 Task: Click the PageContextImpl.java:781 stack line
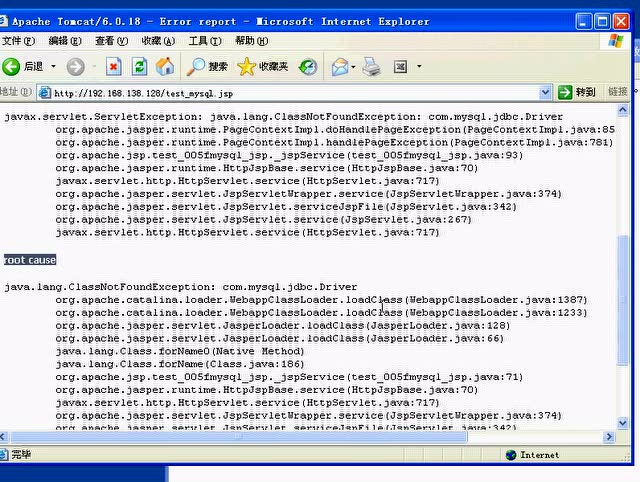click(334, 142)
